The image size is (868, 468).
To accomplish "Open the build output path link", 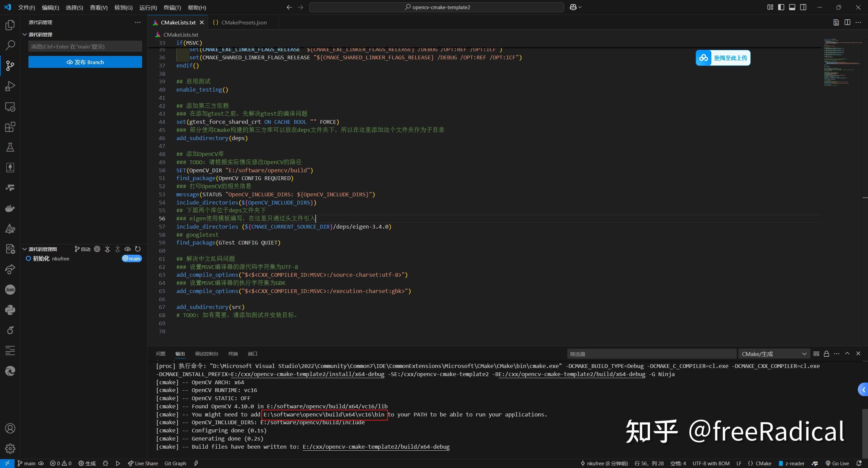I will [376, 447].
